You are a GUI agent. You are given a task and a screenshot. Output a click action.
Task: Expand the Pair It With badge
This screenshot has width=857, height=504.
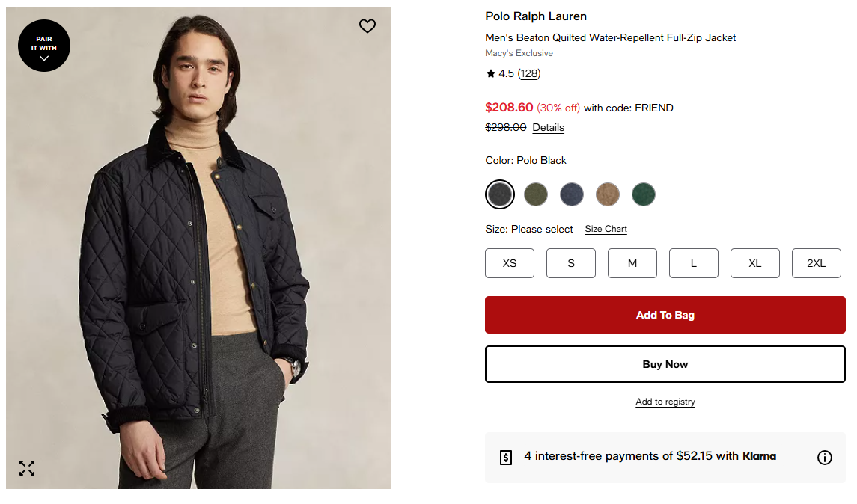[x=44, y=46]
